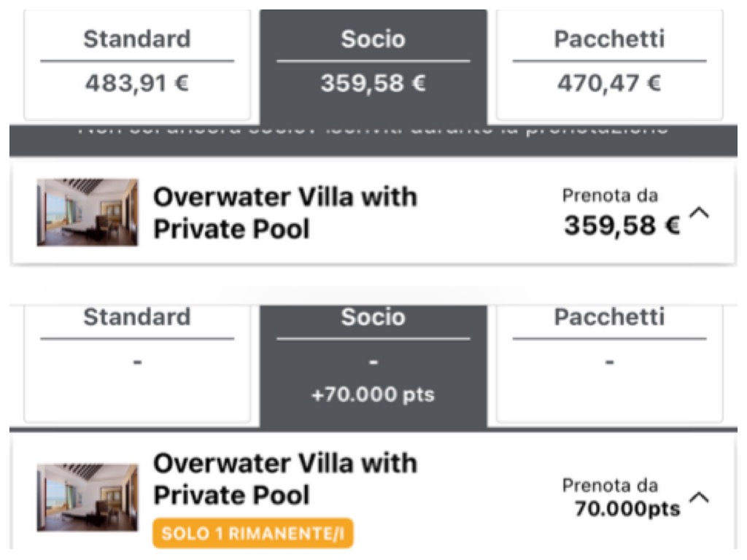Collapse the villa row via chevron beside 359,58 €

[x=700, y=212]
